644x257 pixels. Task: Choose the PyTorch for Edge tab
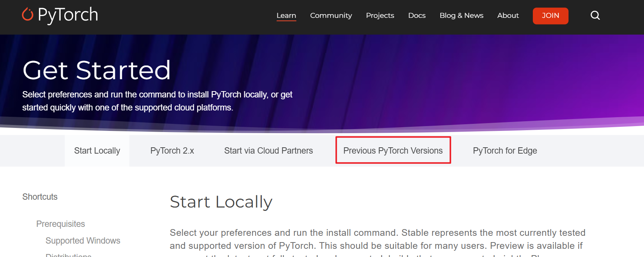505,151
